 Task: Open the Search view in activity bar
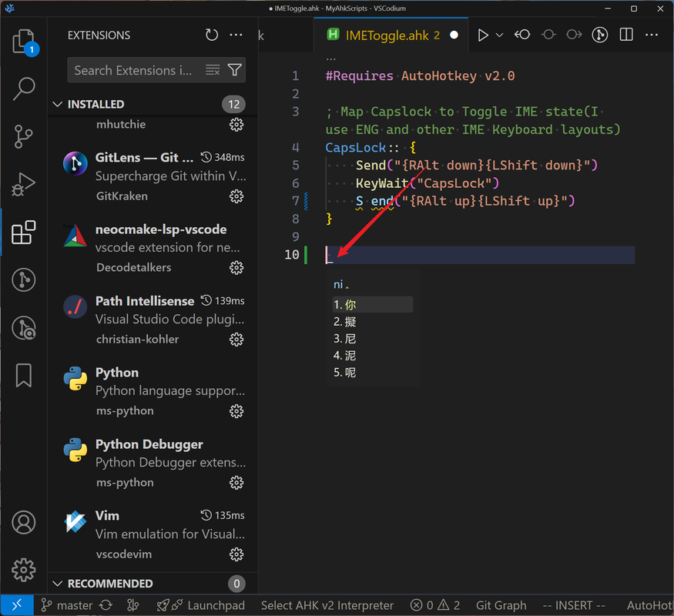pyautogui.click(x=24, y=89)
